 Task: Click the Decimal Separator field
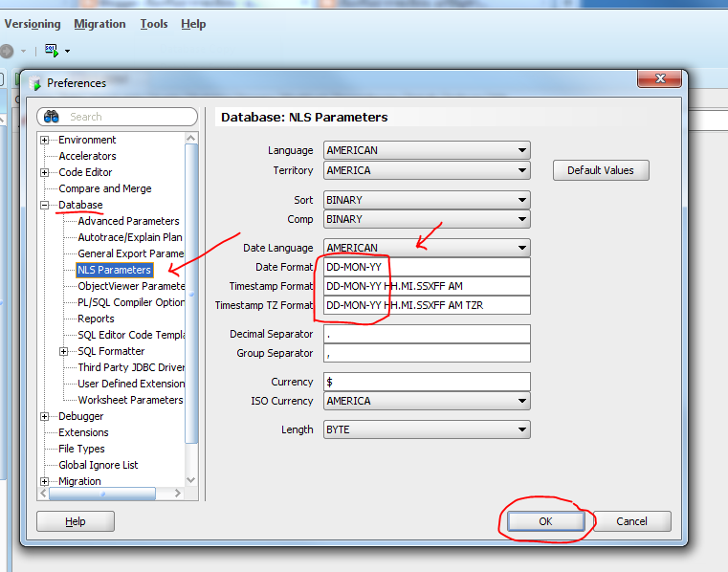click(427, 334)
